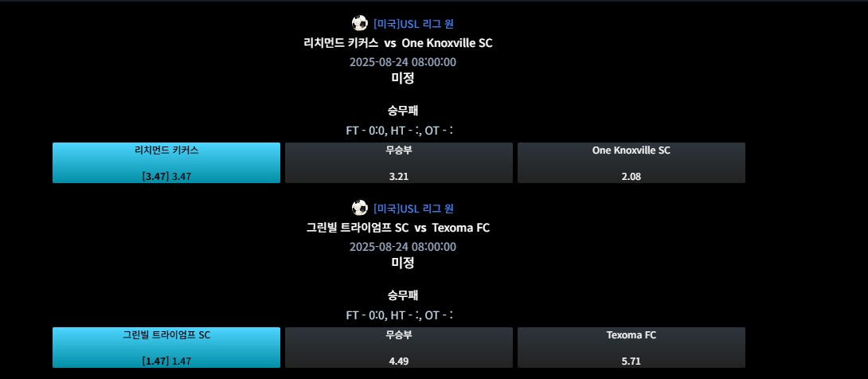Open USL 리그 원 link for Knoxville match

[x=413, y=24]
